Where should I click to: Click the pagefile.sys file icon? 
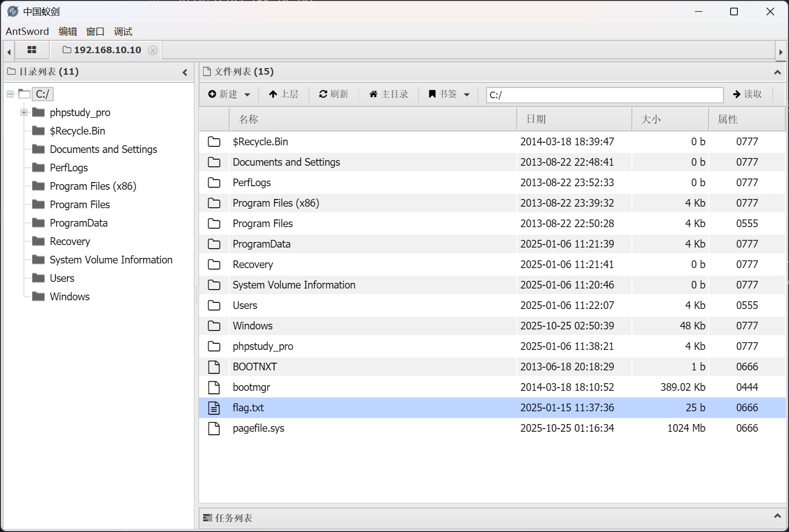214,428
